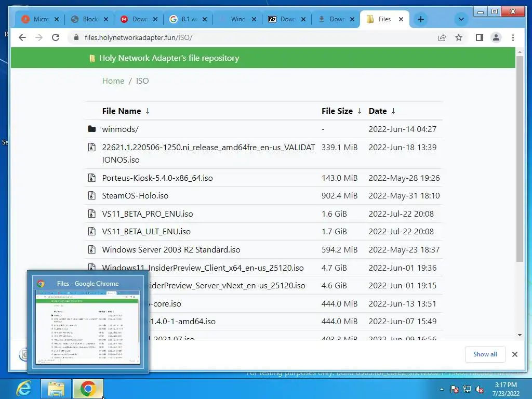Image resolution: width=532 pixels, height=399 pixels.
Task: Open Internet Explorer from taskbar
Action: pyautogui.click(x=23, y=389)
